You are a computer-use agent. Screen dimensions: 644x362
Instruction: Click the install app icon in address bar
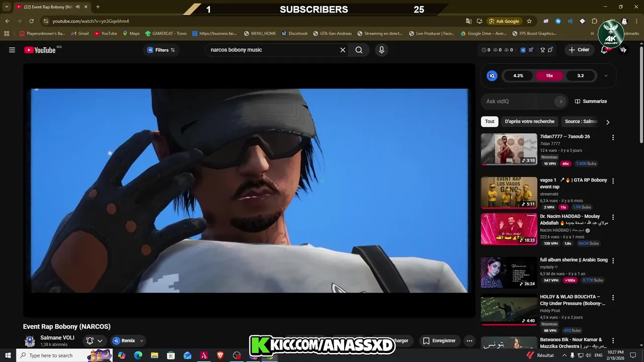(479, 21)
